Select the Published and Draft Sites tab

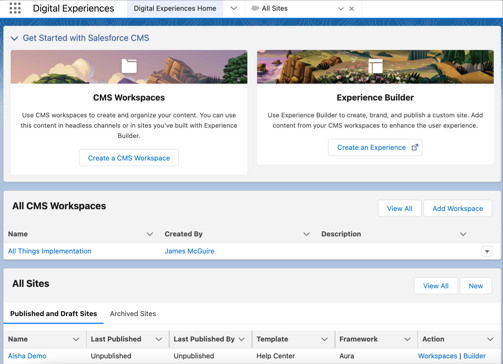tap(54, 314)
